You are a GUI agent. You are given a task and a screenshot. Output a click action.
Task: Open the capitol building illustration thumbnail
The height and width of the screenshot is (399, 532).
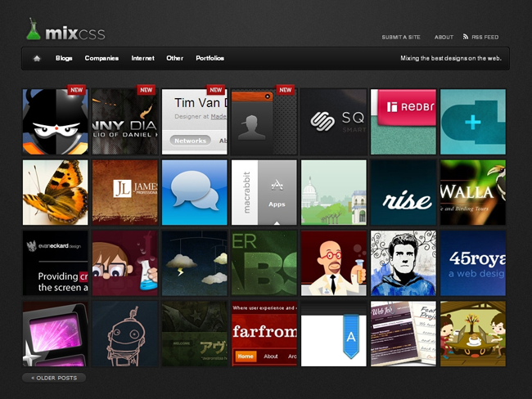[x=333, y=192]
